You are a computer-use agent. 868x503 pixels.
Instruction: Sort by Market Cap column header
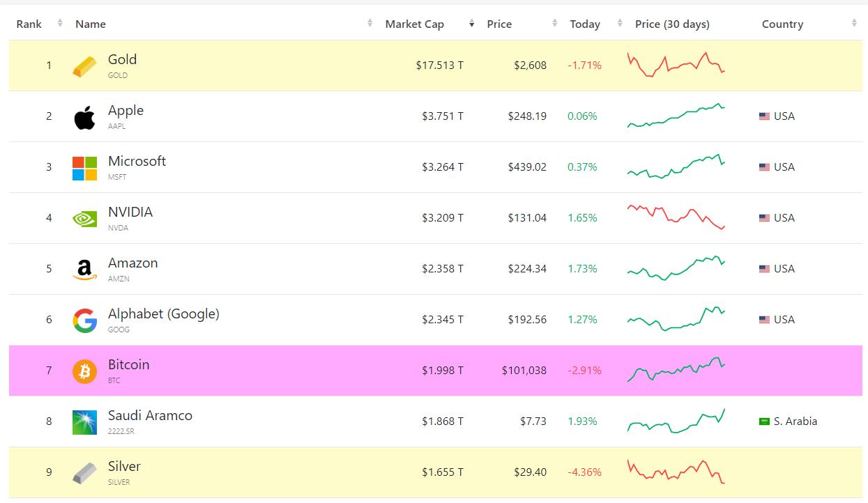click(x=414, y=24)
